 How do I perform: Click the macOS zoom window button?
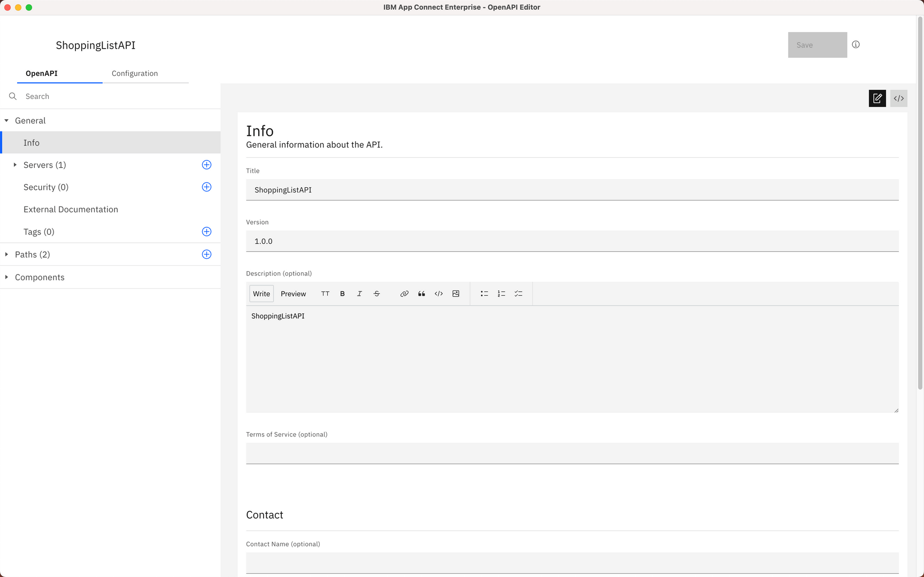29,7
